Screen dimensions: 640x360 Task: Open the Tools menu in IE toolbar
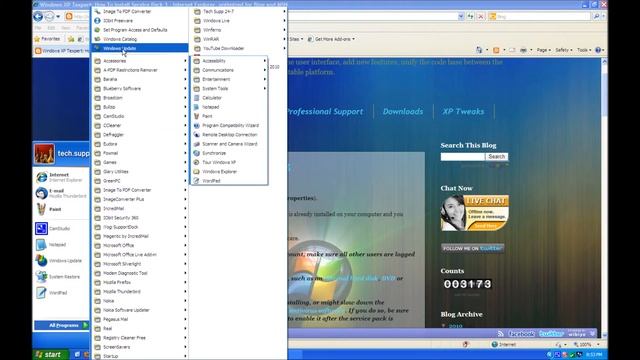coord(584,50)
